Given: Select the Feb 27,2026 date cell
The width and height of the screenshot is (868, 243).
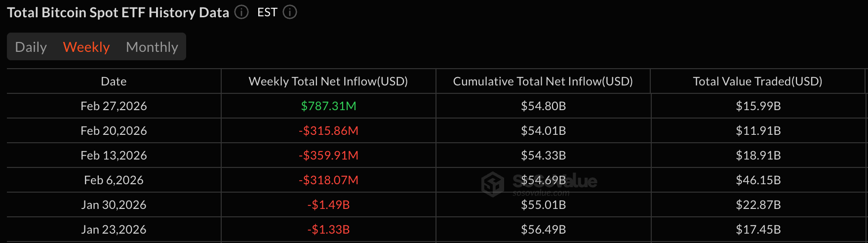Looking at the screenshot, I should pos(114,106).
